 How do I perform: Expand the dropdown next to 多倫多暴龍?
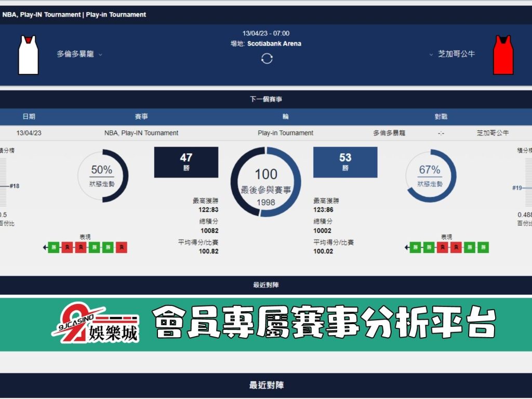101,54
